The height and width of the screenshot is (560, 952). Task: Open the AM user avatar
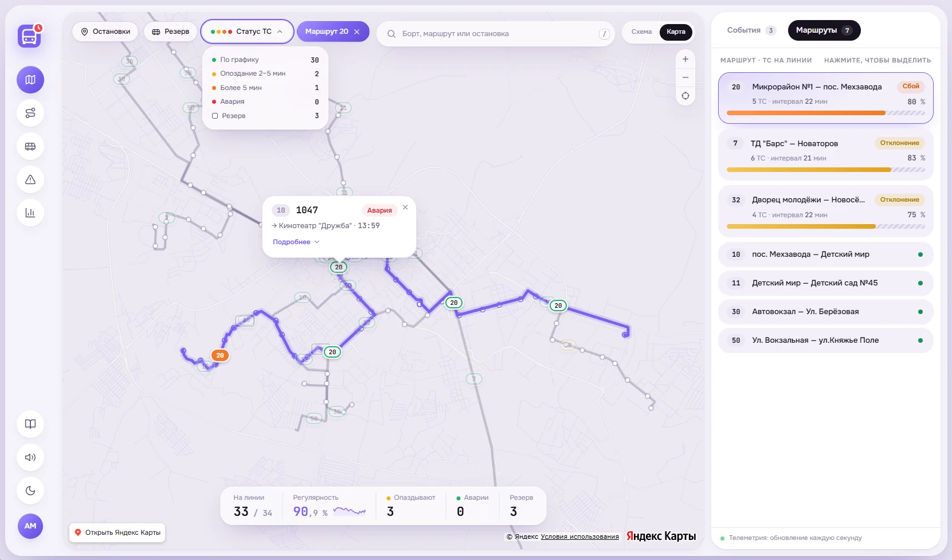click(x=30, y=526)
